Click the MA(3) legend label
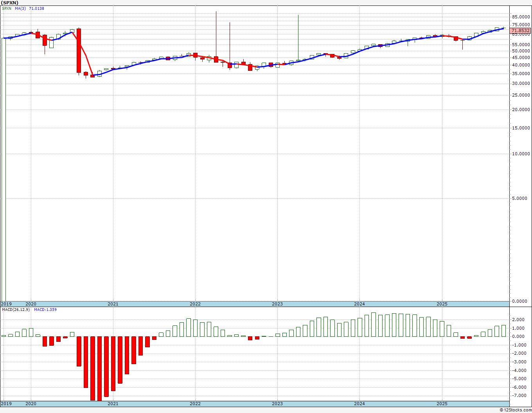The width and height of the screenshot is (532, 413). point(21,9)
